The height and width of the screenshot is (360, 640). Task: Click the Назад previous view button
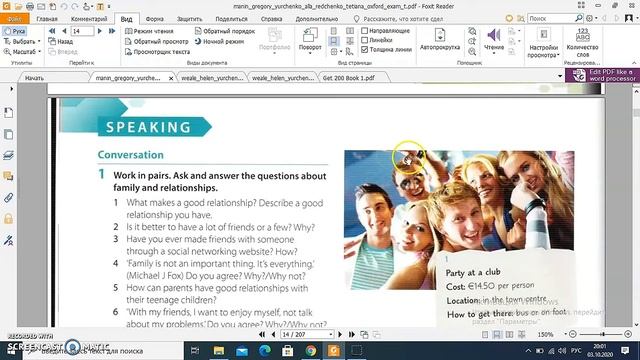point(60,41)
